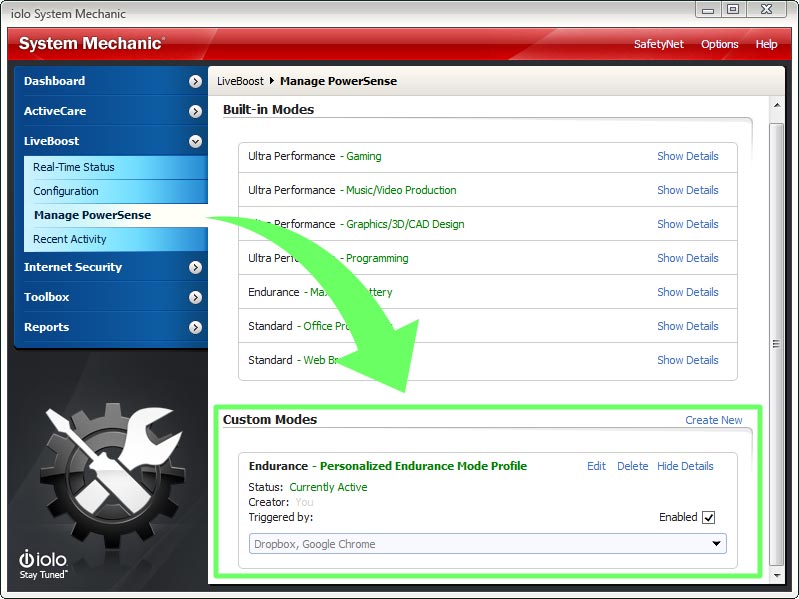The height and width of the screenshot is (599, 799).
Task: Show details for Standard Web Browsing mode
Action: [x=687, y=360]
